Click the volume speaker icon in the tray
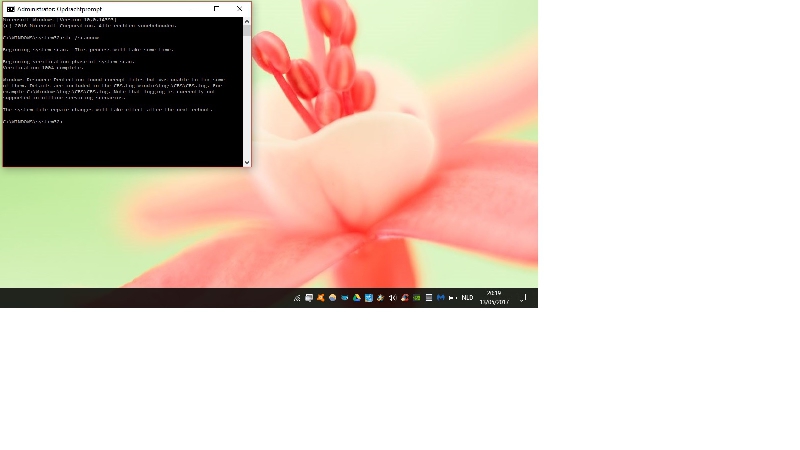This screenshot has height=450, width=800. tap(392, 298)
